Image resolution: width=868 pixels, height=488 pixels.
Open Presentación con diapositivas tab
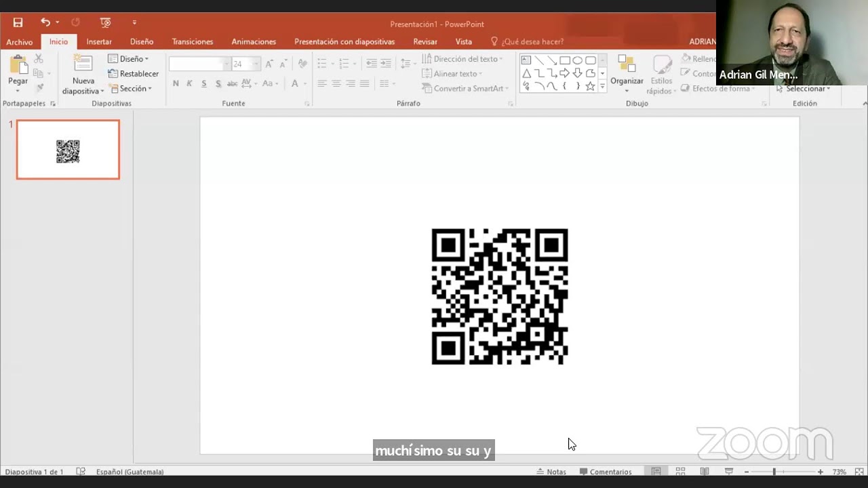[x=344, y=42]
